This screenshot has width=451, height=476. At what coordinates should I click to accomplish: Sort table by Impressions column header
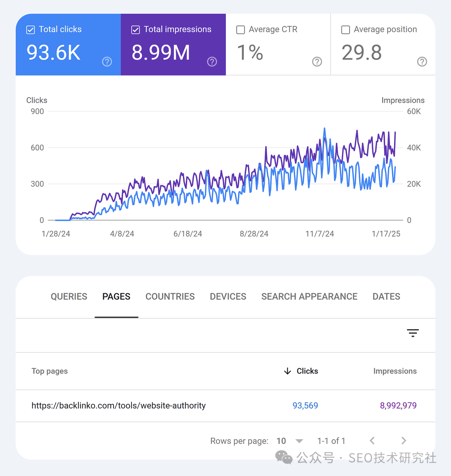click(x=395, y=371)
